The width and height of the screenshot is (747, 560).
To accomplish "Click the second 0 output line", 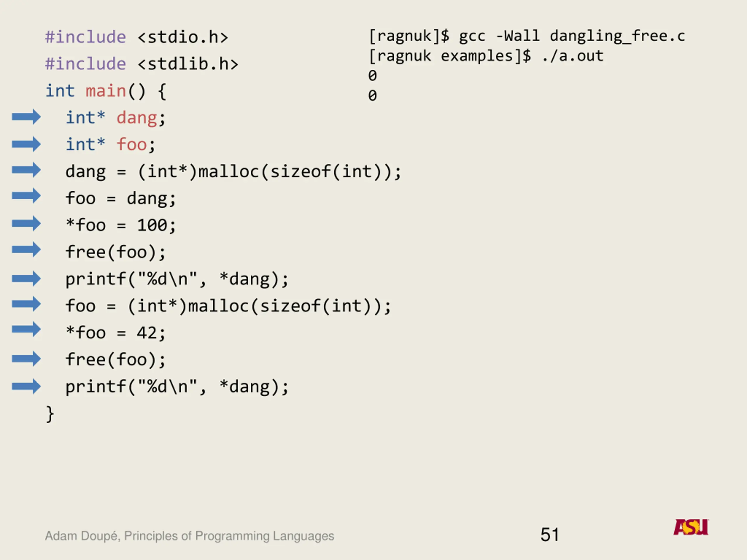I will click(373, 96).
